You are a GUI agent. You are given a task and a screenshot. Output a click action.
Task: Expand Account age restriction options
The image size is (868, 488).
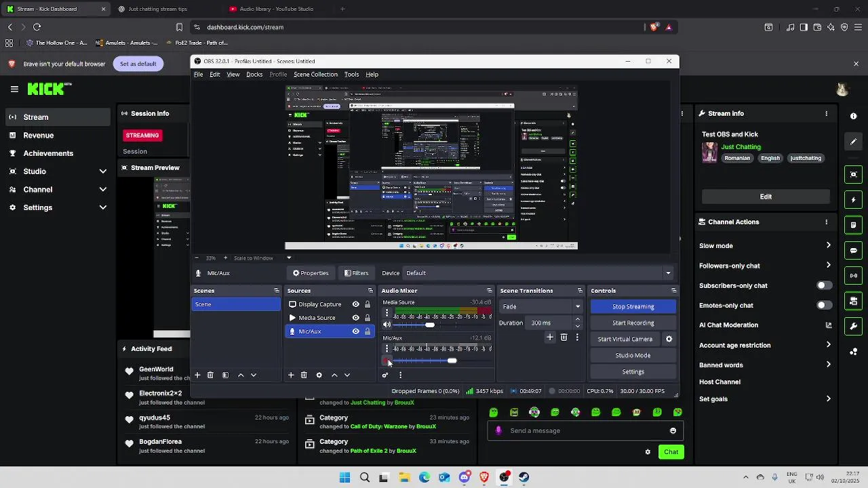[828, 345]
